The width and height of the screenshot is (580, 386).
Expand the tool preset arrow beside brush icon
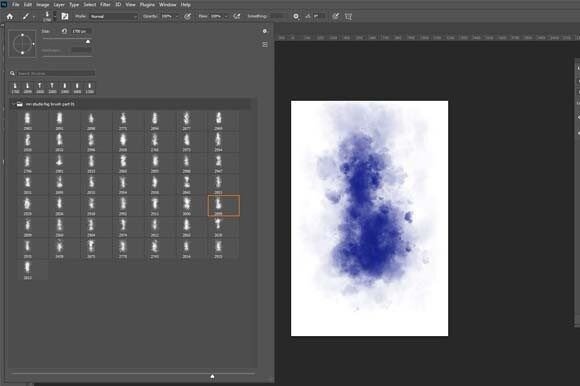34,17
